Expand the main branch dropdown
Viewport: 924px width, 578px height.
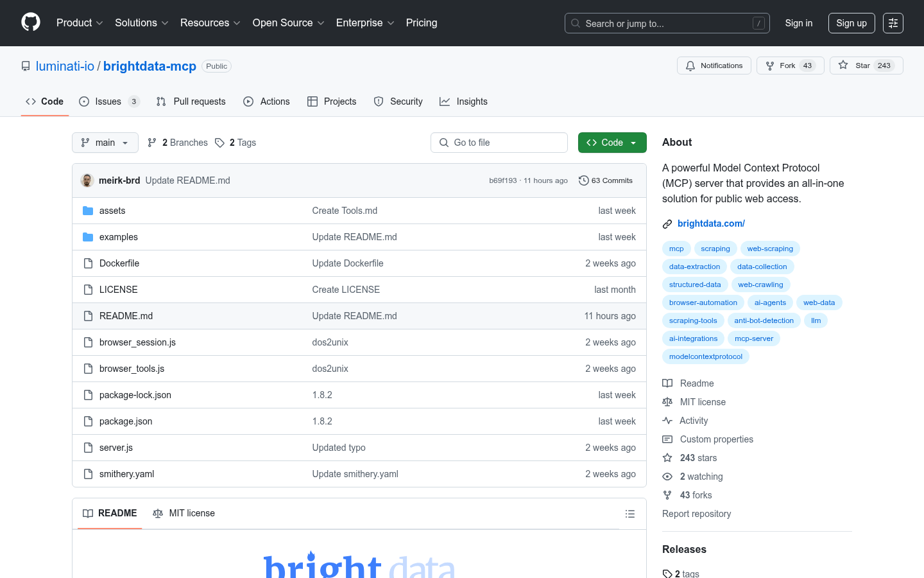click(105, 143)
